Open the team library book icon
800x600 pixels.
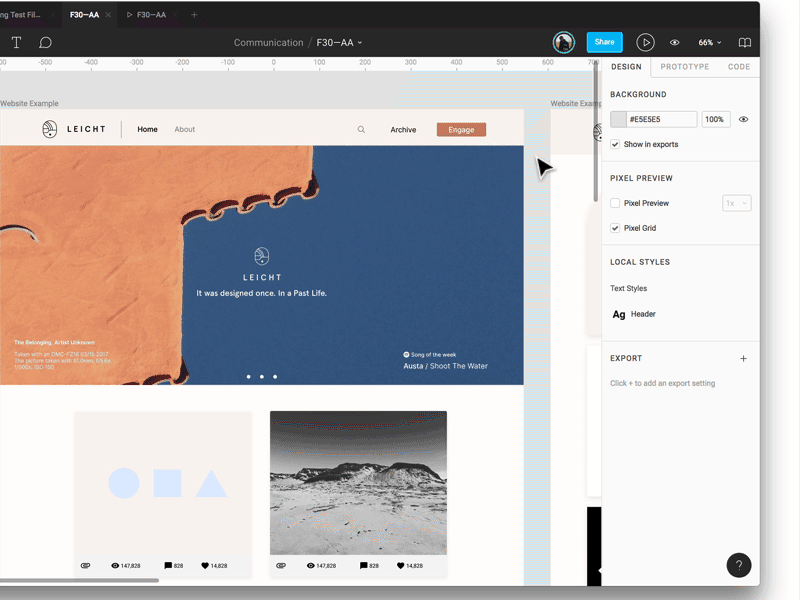[745, 42]
